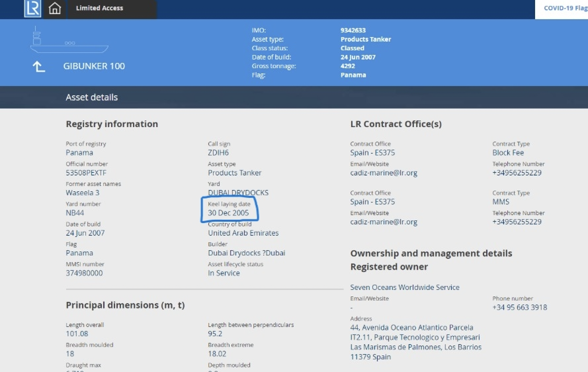
Task: Click MMSI number 374980000
Action: coord(84,273)
